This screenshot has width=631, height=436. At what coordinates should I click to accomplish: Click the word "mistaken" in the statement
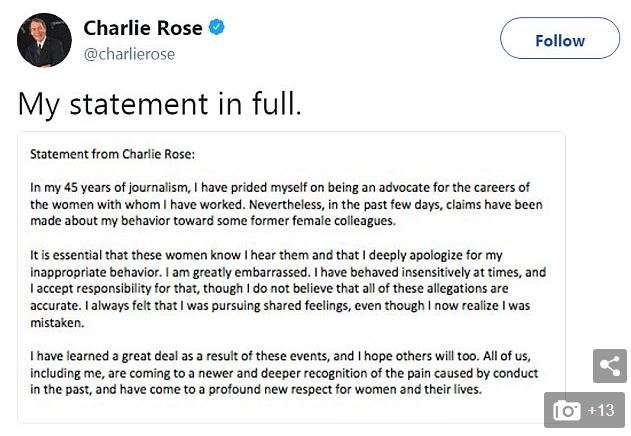click(59, 323)
